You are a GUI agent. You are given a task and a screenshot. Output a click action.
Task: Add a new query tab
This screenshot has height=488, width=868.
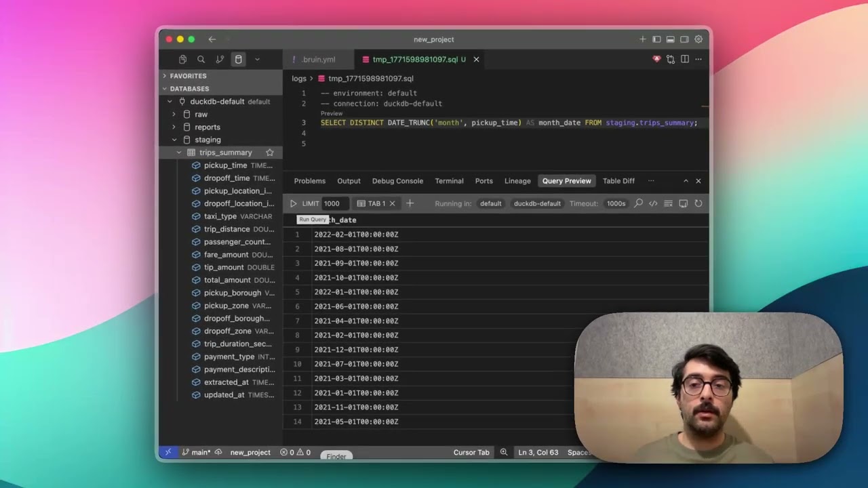410,203
